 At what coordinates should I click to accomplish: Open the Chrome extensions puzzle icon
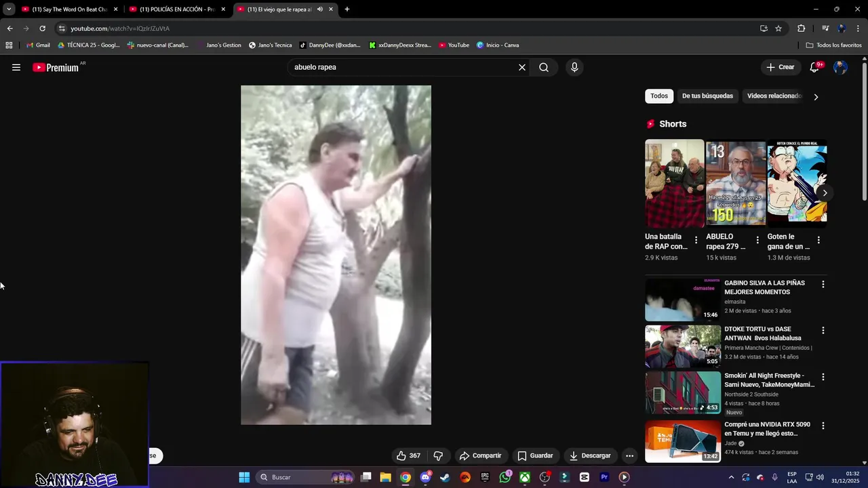(x=802, y=28)
